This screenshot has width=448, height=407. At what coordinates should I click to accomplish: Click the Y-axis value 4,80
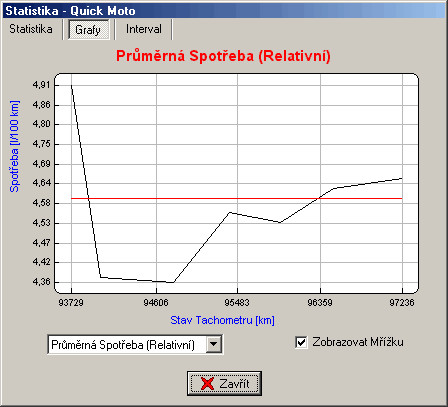point(41,124)
